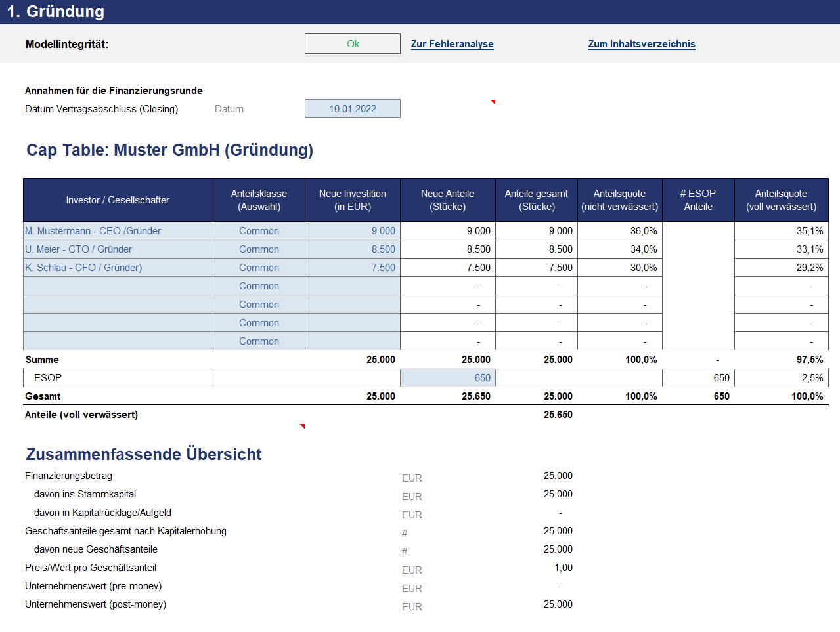This screenshot has width=840, height=632.
Task: Click Neue Investition input showing 8.500
Action: [353, 249]
